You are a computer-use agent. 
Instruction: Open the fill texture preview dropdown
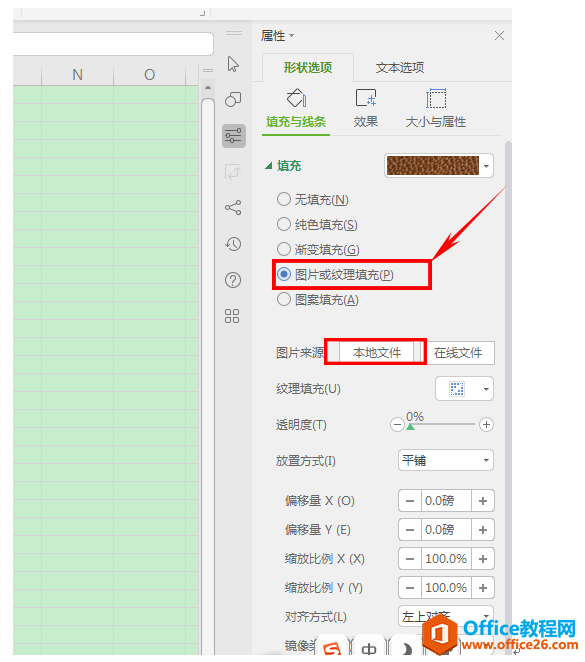[x=486, y=166]
